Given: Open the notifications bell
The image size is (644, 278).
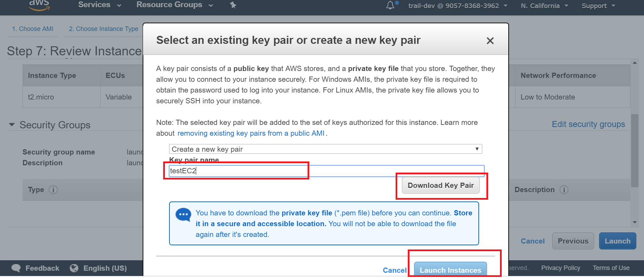Looking at the screenshot, I should click(x=390, y=5).
